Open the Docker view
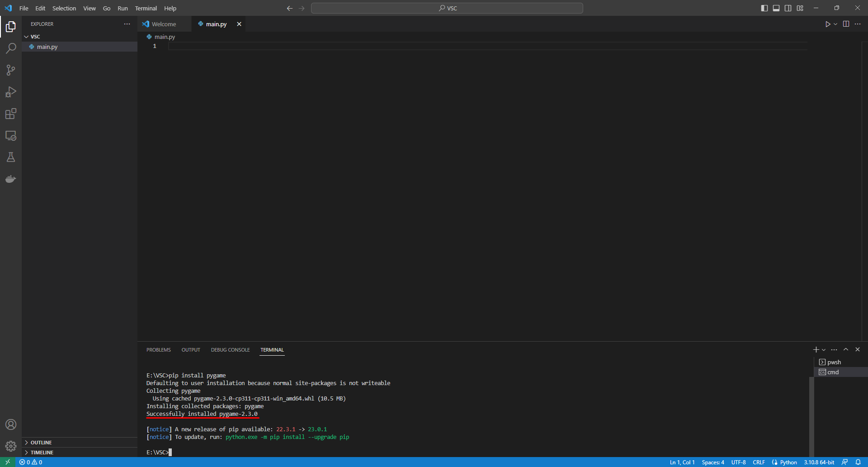 (11, 179)
